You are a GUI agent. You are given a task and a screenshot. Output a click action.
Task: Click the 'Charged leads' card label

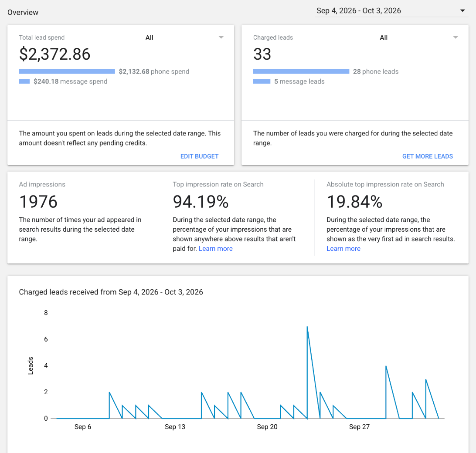[273, 37]
